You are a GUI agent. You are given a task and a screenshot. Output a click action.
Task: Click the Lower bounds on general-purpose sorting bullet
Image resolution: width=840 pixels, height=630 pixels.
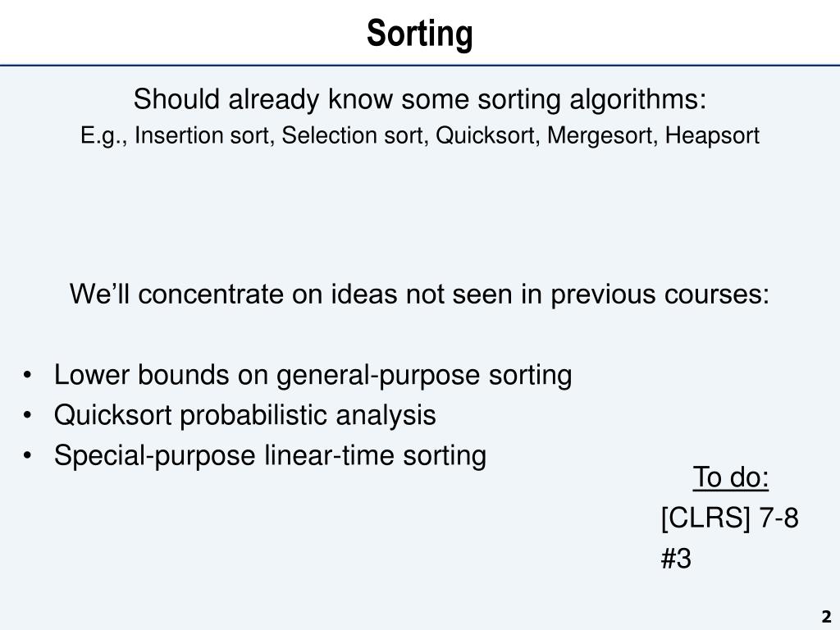coord(313,374)
